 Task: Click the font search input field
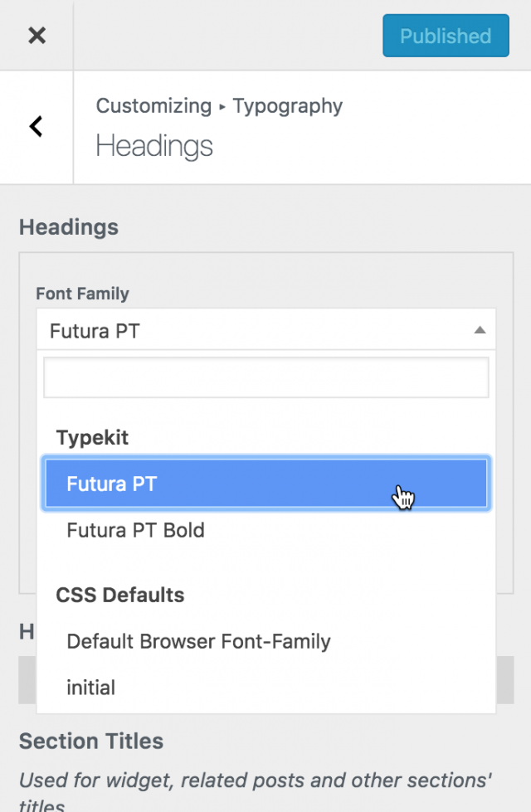point(265,377)
